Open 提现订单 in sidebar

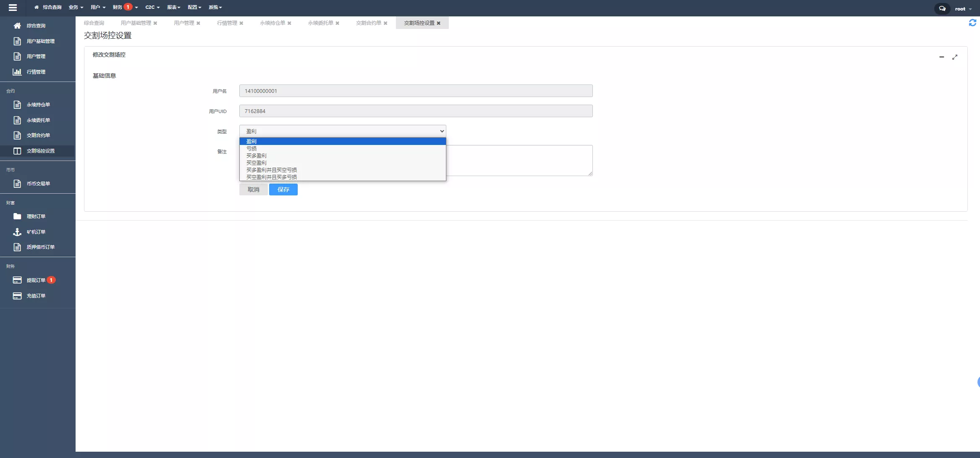point(36,280)
